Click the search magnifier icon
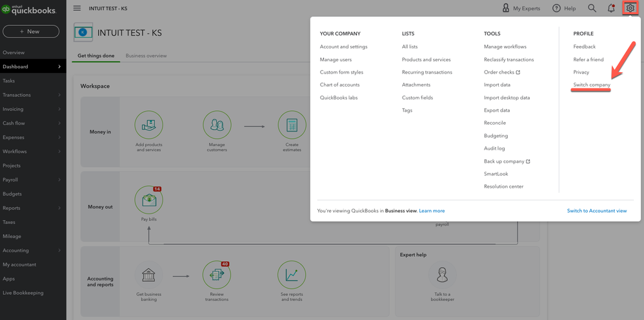This screenshot has width=644, height=320. coord(592,8)
